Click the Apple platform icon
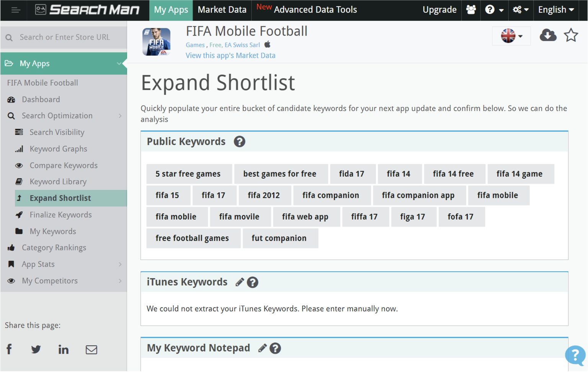This screenshot has width=588, height=372. pyautogui.click(x=268, y=44)
